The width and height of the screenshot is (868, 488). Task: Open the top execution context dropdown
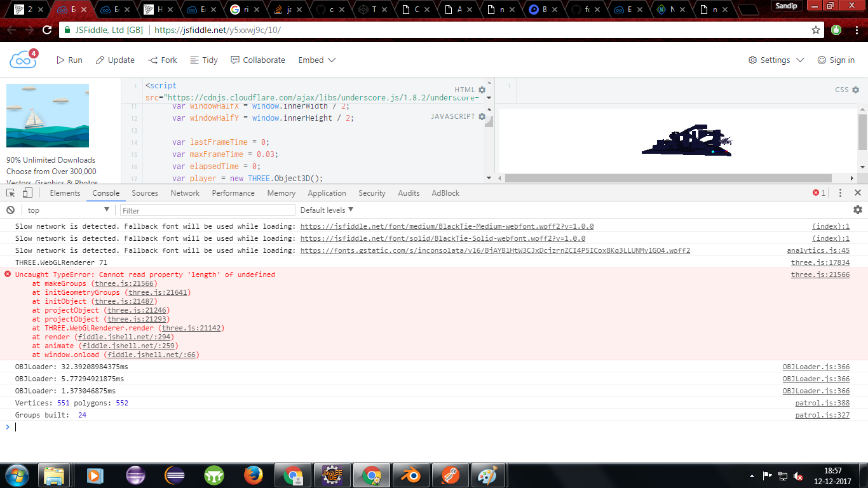pyautogui.click(x=68, y=210)
